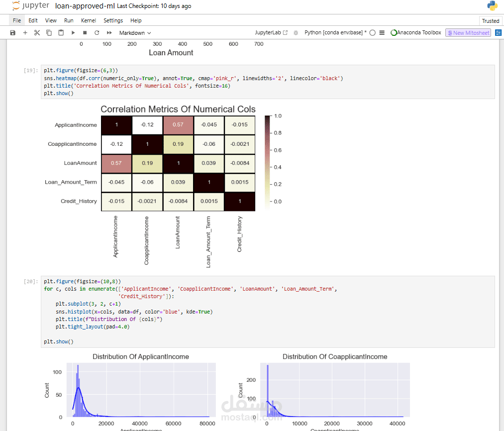Paste cell from the clipboard icon
The height and width of the screenshot is (431, 504).
click(61, 33)
